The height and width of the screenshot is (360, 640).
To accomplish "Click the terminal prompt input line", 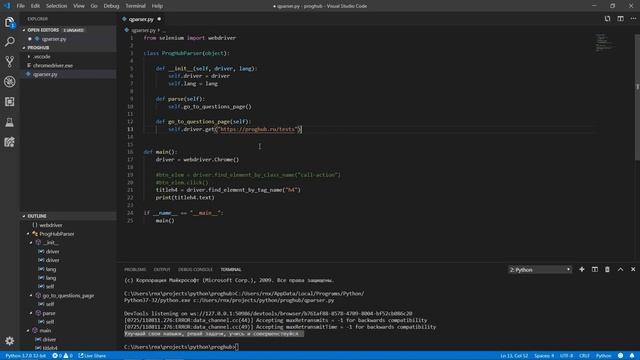I will tap(181, 347).
